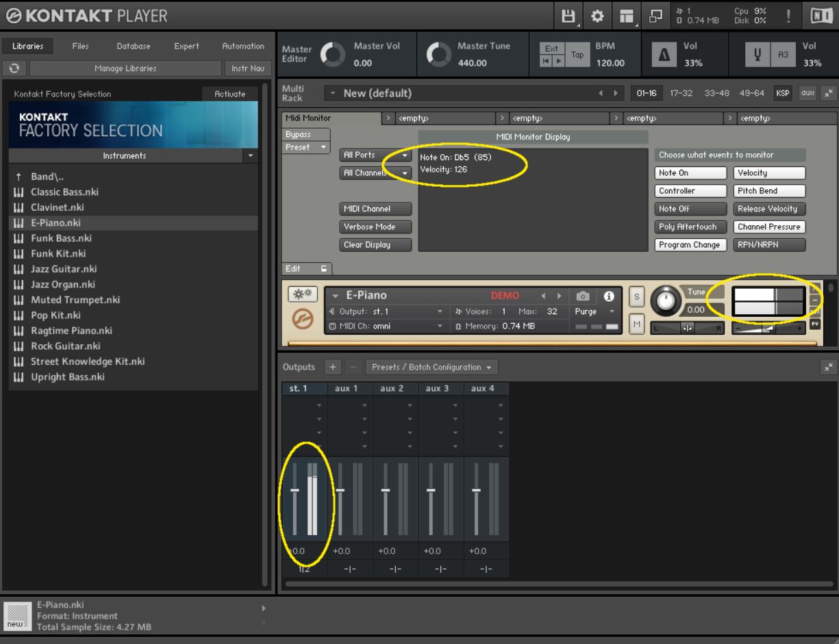Select Ragtime Piano.nki in the instrument list

(x=71, y=331)
